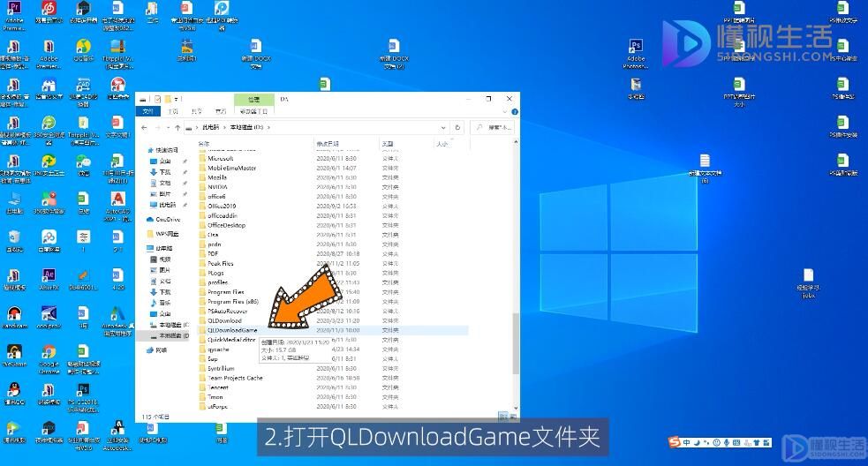Switch to Large icons view in the Explorer status bar
Image resolution: width=868 pixels, height=466 pixels.
[x=513, y=417]
